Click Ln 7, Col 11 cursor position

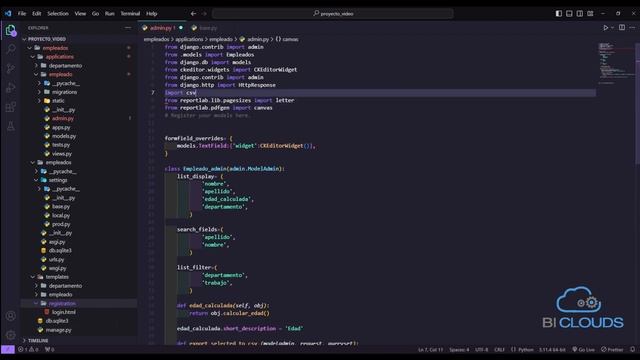[x=431, y=350]
